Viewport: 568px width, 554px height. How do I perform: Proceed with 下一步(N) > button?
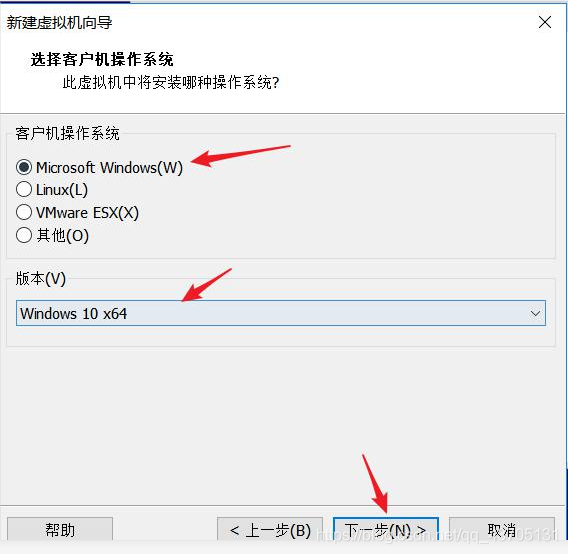[x=386, y=530]
